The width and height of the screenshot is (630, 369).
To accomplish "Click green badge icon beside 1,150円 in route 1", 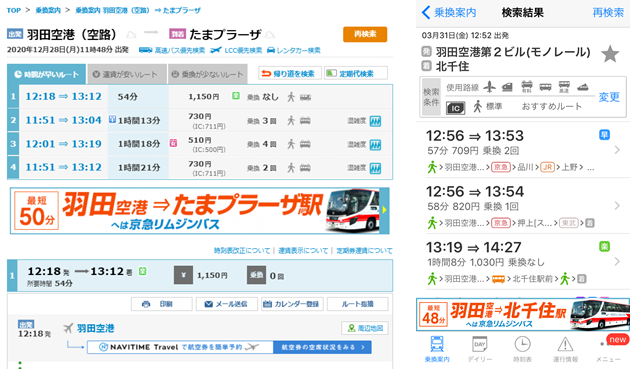I will 236,96.
